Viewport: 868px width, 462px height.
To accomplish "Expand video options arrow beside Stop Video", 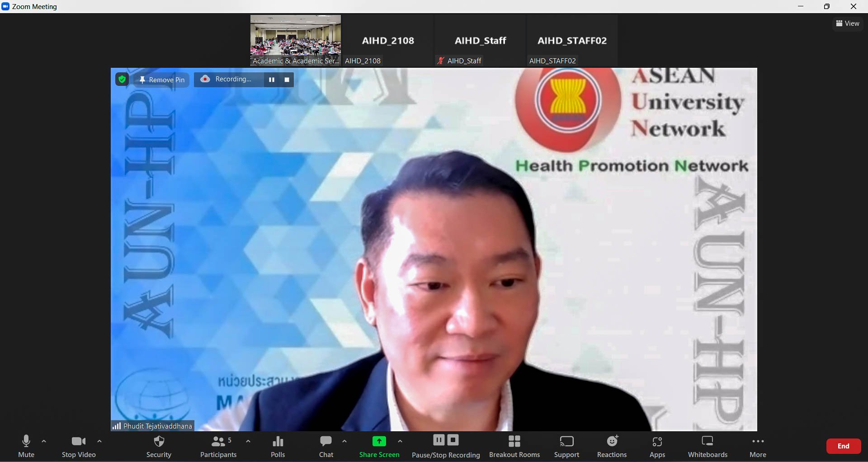I will (x=99, y=441).
